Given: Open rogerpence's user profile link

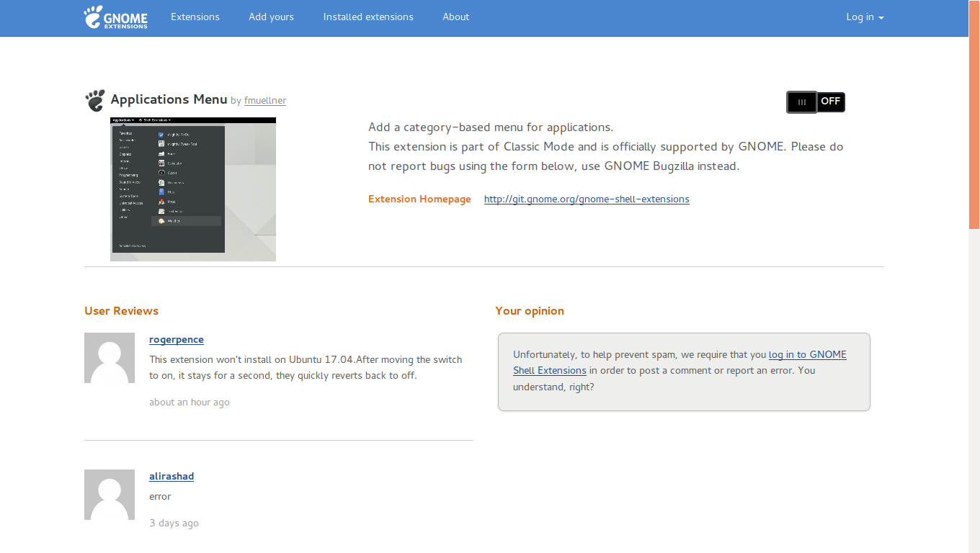Looking at the screenshot, I should coord(177,340).
